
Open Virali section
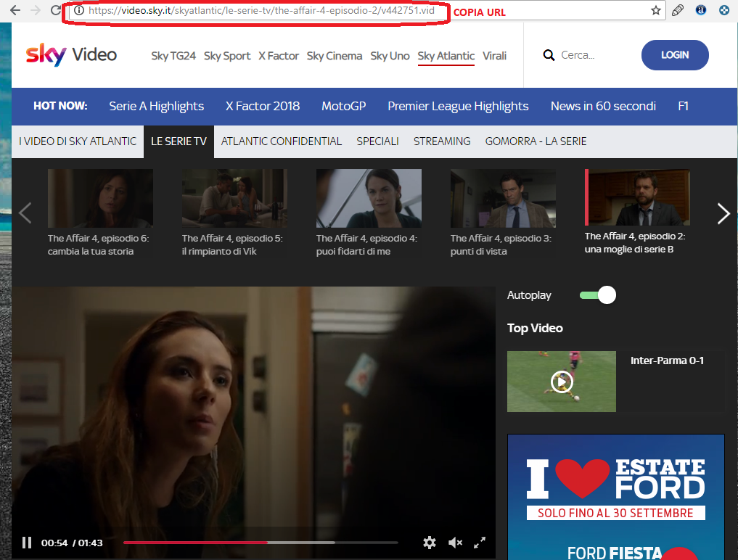pos(494,56)
